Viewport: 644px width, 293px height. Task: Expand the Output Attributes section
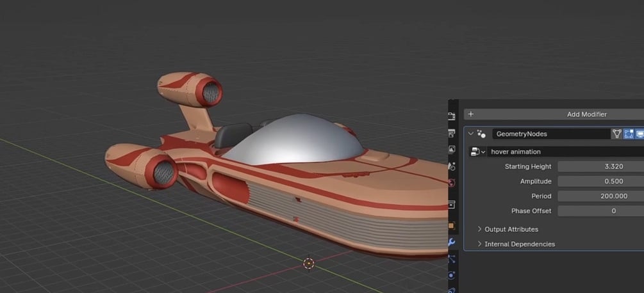click(508, 229)
